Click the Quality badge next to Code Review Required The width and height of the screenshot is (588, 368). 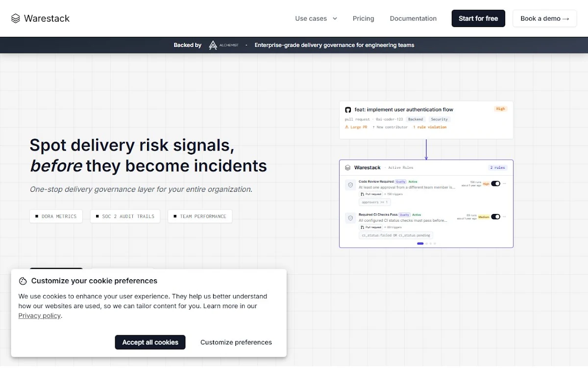(x=401, y=182)
